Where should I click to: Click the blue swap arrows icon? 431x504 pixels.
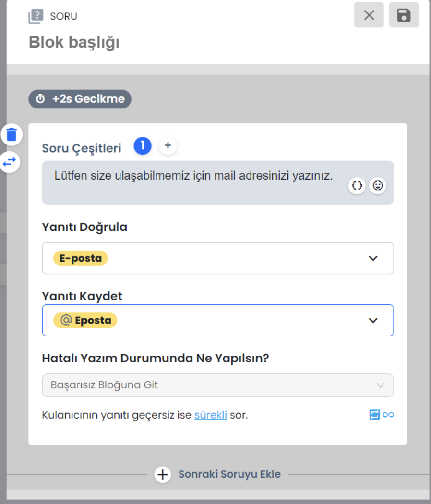(10, 162)
